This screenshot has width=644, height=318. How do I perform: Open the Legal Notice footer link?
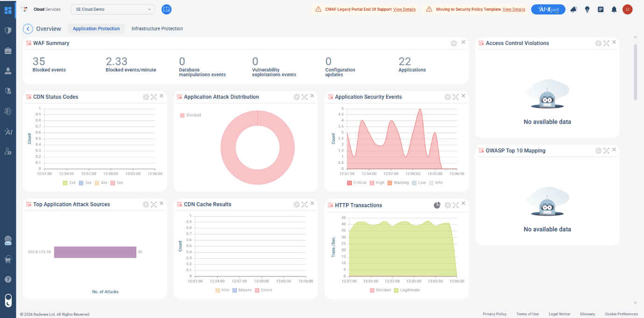click(x=559, y=314)
